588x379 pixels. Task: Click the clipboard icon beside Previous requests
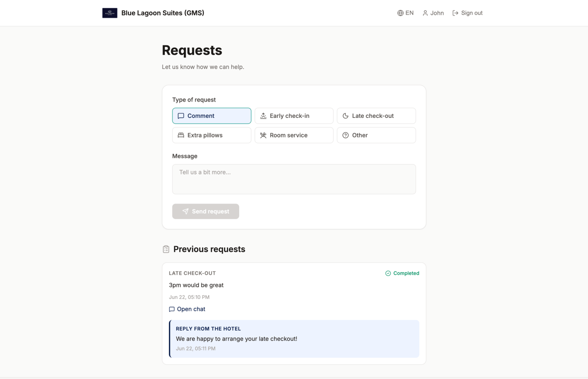click(x=166, y=249)
